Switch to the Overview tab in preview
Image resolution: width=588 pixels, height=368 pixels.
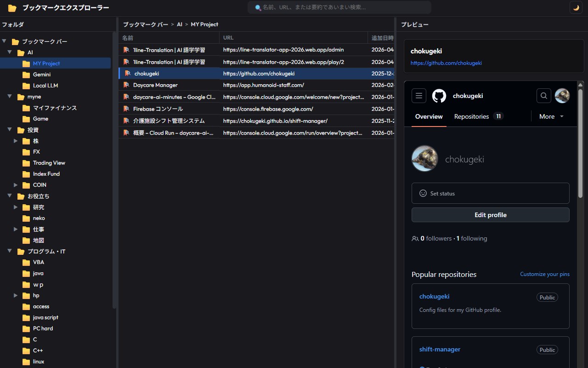click(429, 116)
